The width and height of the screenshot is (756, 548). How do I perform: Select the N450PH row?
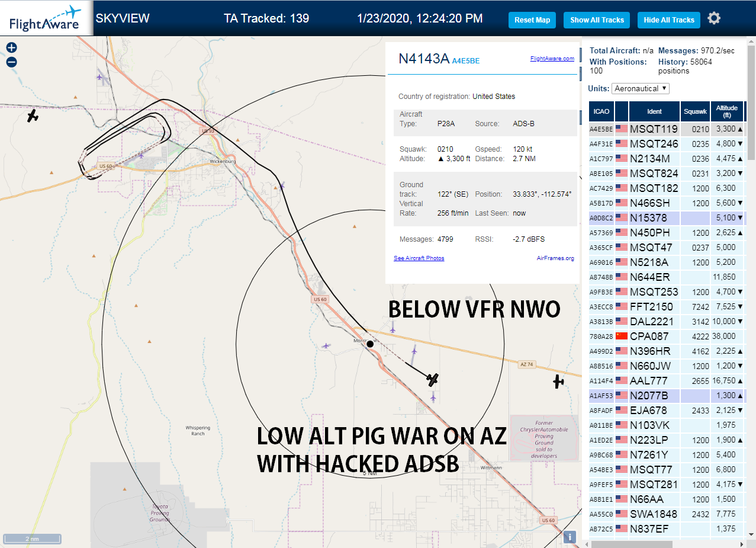coord(667,232)
